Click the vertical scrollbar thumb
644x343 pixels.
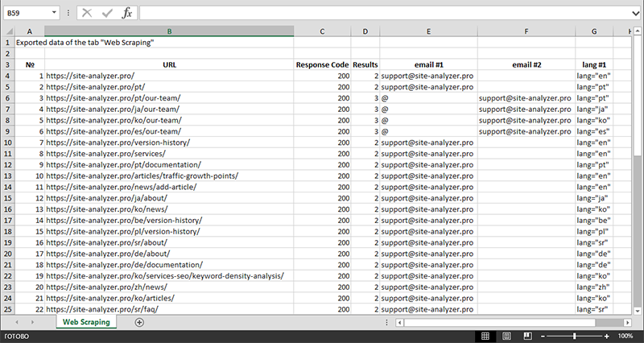[637, 96]
